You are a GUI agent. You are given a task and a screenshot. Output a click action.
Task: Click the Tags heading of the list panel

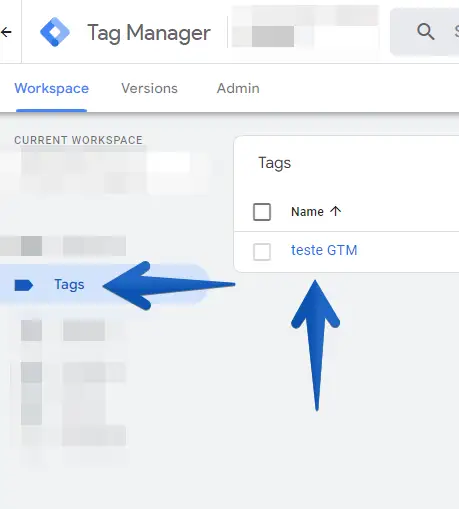[x=275, y=163]
